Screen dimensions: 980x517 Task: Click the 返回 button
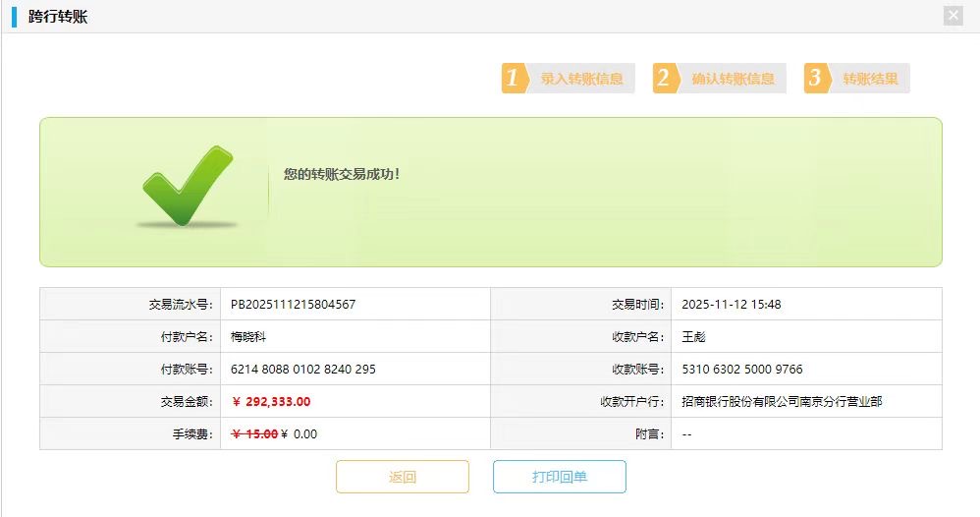click(x=403, y=477)
